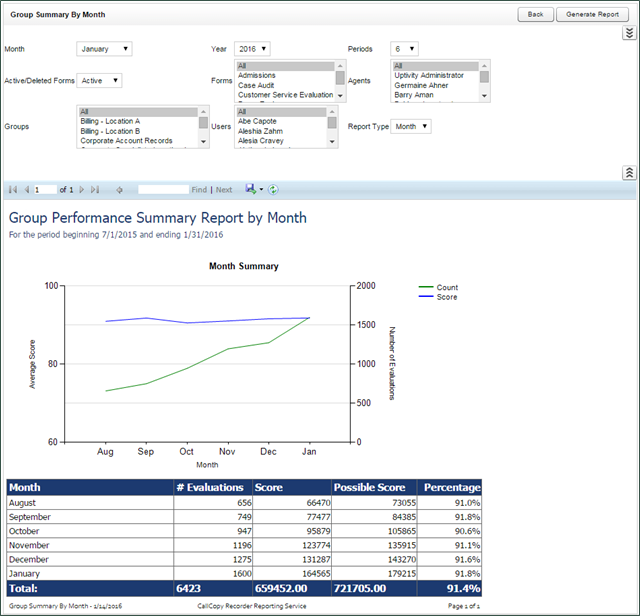Jump to last page of report
The height and width of the screenshot is (616, 640).
95,189
